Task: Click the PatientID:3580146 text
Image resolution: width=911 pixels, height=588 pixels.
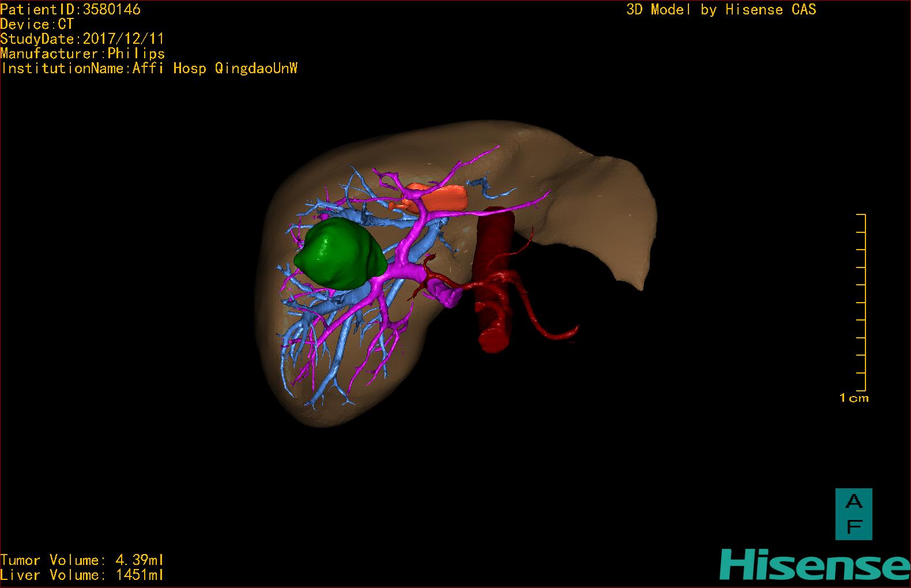Action: pos(70,9)
